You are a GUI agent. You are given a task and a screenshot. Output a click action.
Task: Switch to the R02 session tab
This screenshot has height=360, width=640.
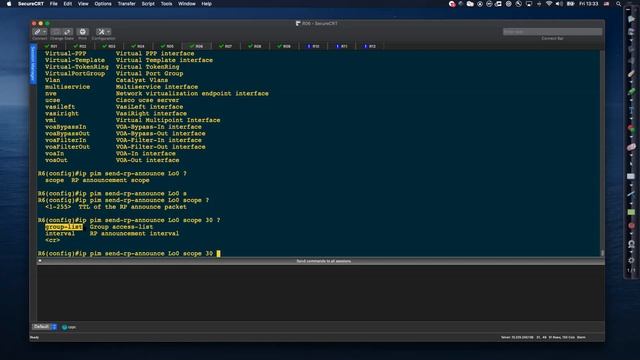[x=80, y=46]
